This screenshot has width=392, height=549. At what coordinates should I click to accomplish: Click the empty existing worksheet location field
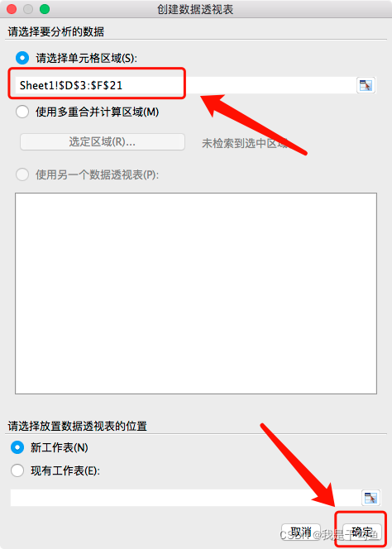tap(185, 498)
